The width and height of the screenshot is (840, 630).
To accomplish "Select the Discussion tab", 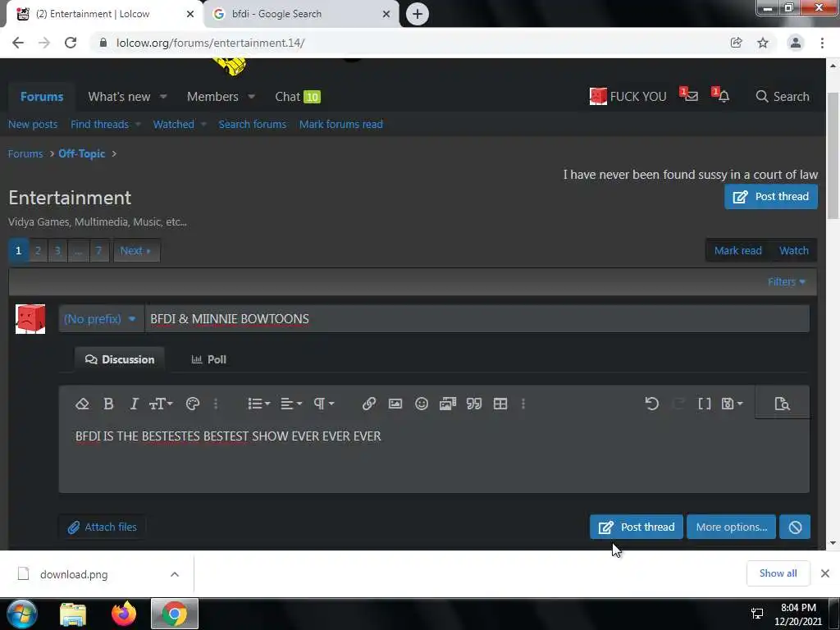I will click(x=120, y=359).
